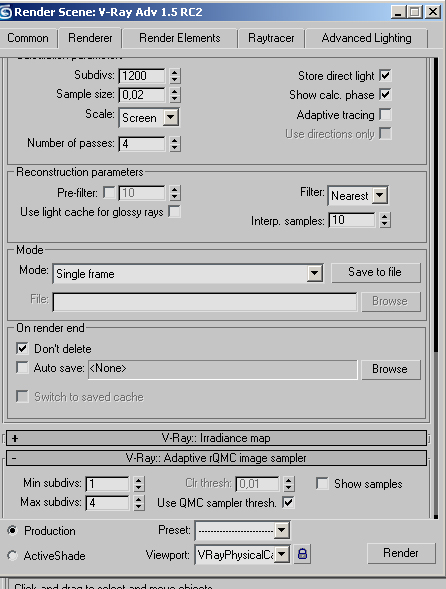
Task: Click Min subdivs spinner arrows
Action: click(138, 484)
